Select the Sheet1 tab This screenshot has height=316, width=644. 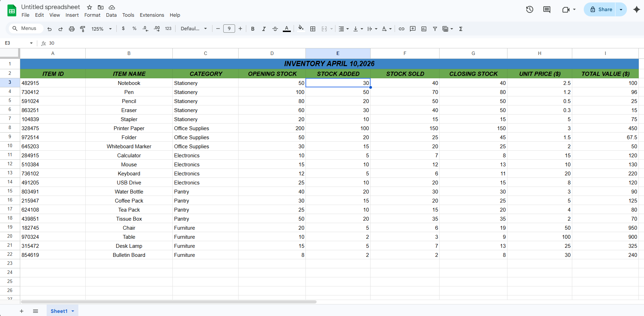[x=62, y=311]
